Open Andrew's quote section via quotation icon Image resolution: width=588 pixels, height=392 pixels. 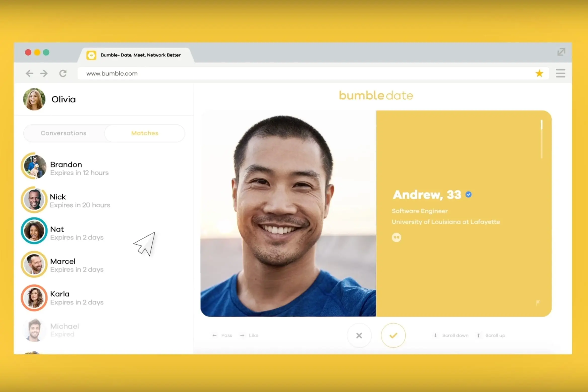[x=397, y=237]
